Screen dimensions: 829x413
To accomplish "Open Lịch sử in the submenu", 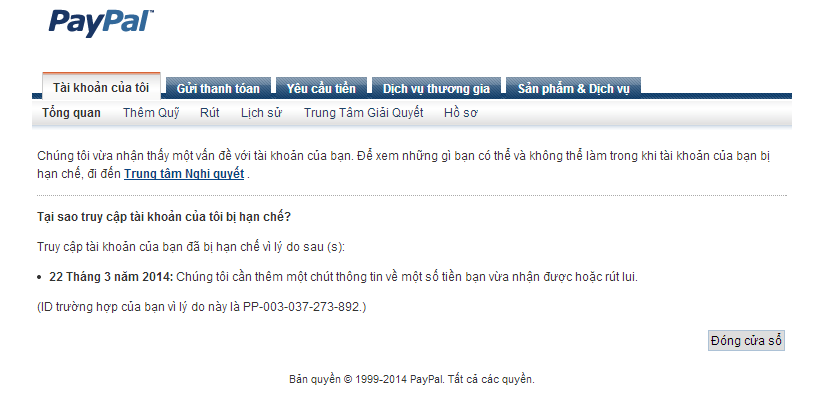I will [x=261, y=113].
